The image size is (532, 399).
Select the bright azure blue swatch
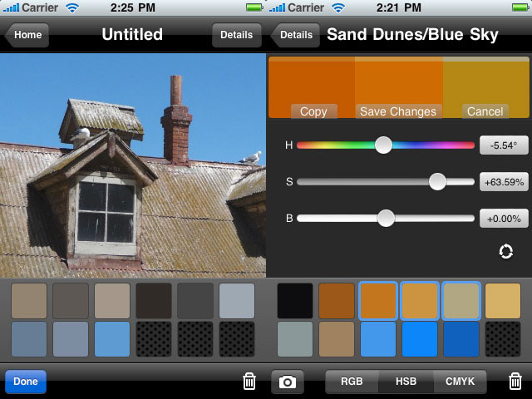[x=420, y=339]
